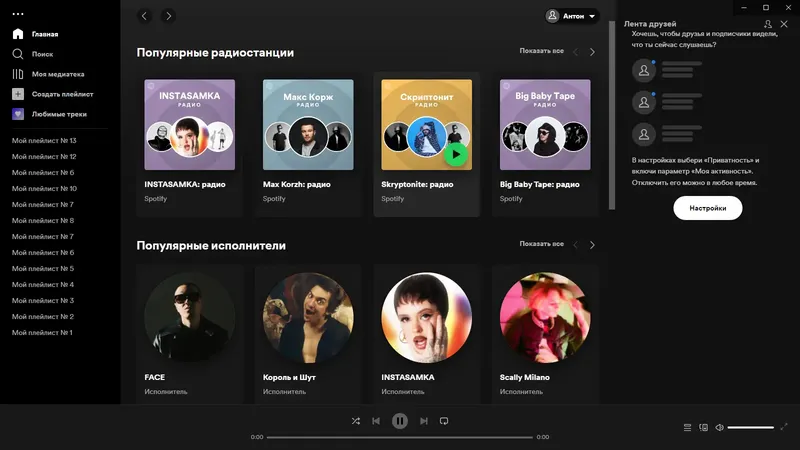Image resolution: width=800 pixels, height=450 pixels.
Task: Enter full screen with the expand icon
Action: [x=784, y=427]
